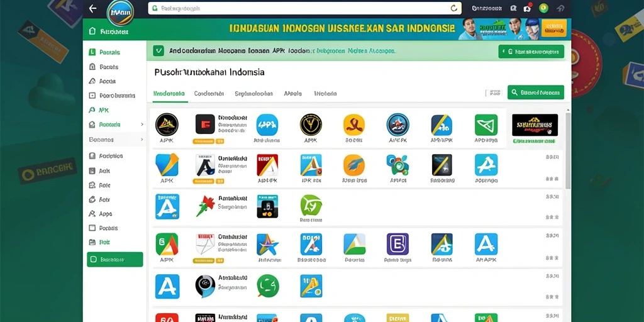The height and width of the screenshot is (322, 644).
Task: Click the white back arrow
Action: click(93, 8)
